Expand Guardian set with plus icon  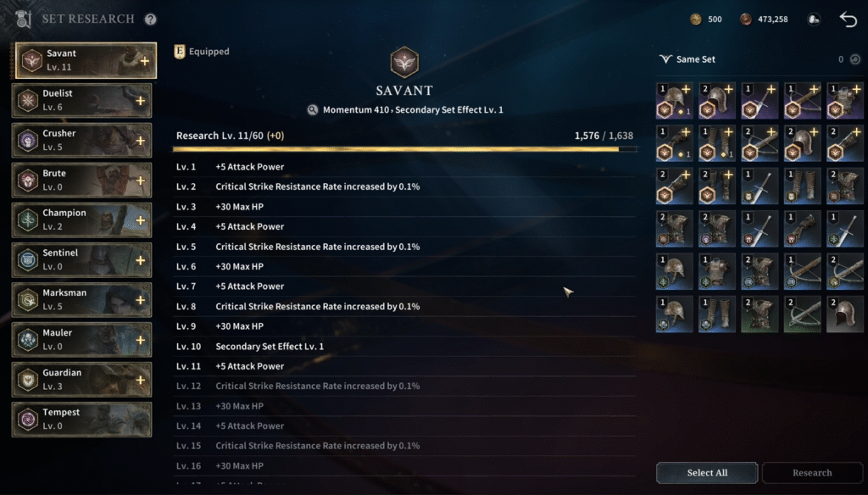click(140, 380)
